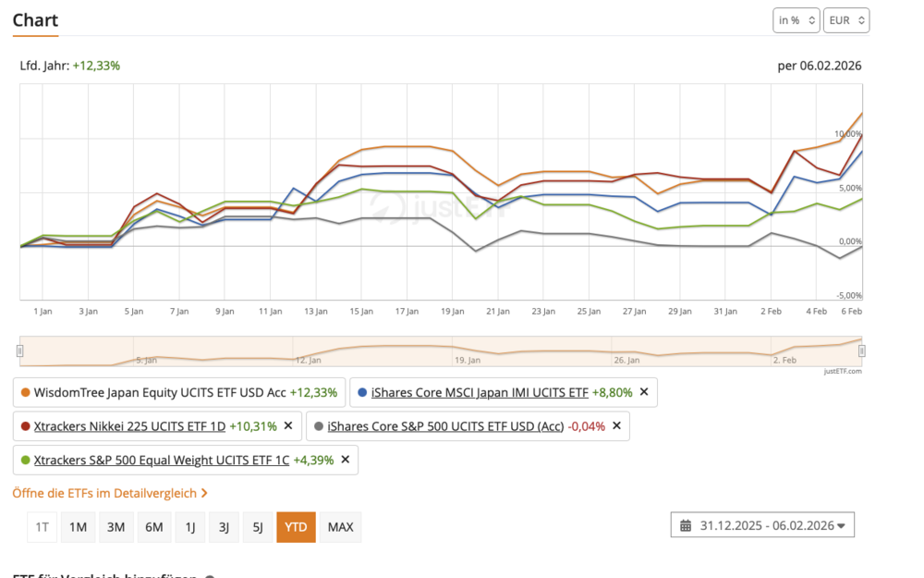The image size is (924, 578).
Task: Click the blue iShares MSCI Japan legend dot
Action: [x=361, y=392]
